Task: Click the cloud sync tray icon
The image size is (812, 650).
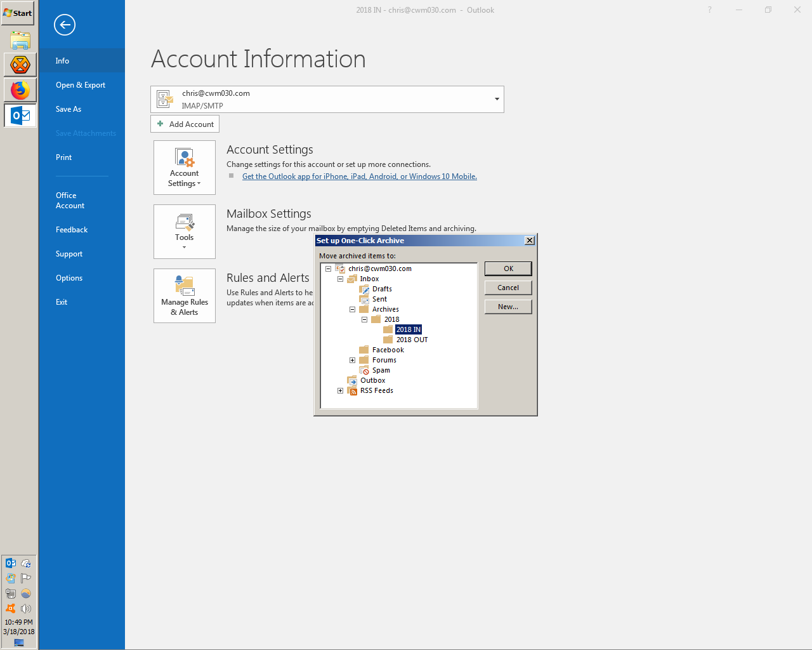Action: 26,563
